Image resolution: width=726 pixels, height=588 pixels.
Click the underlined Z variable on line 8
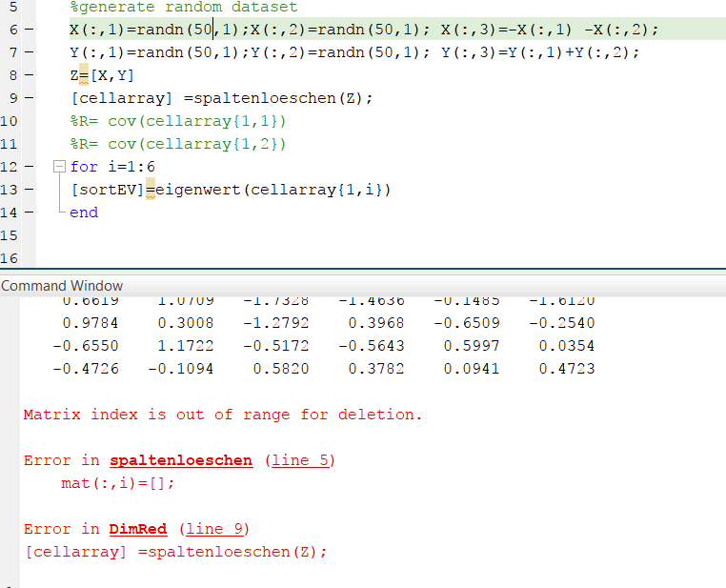(x=75, y=76)
